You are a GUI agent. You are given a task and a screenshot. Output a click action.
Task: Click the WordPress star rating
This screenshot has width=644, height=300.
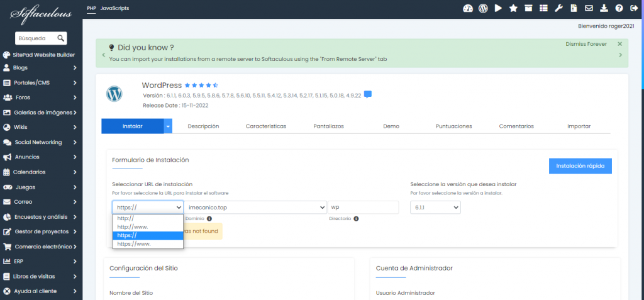tap(201, 86)
